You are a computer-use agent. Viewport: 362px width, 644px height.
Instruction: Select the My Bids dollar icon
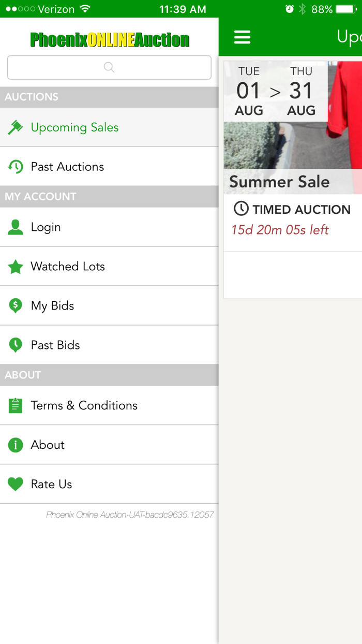pyautogui.click(x=16, y=305)
